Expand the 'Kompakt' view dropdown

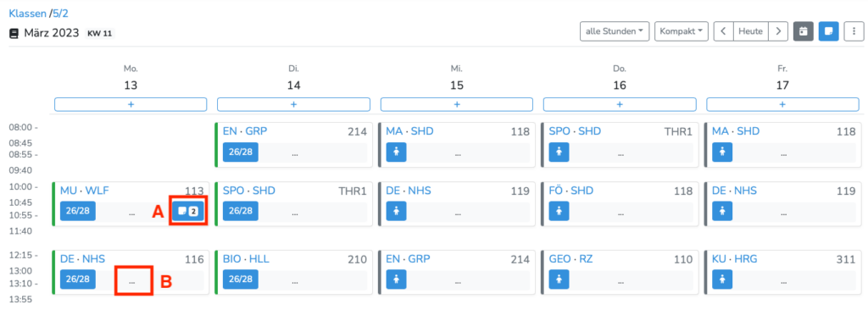(x=681, y=31)
